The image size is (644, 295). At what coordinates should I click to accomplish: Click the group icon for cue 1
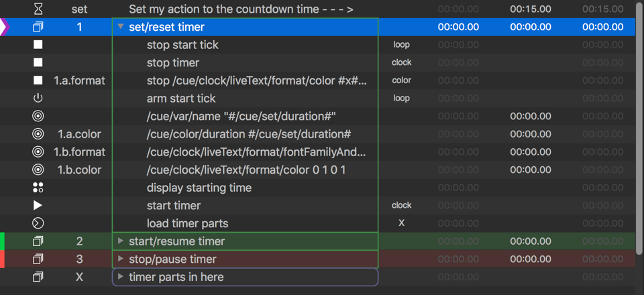(x=38, y=27)
